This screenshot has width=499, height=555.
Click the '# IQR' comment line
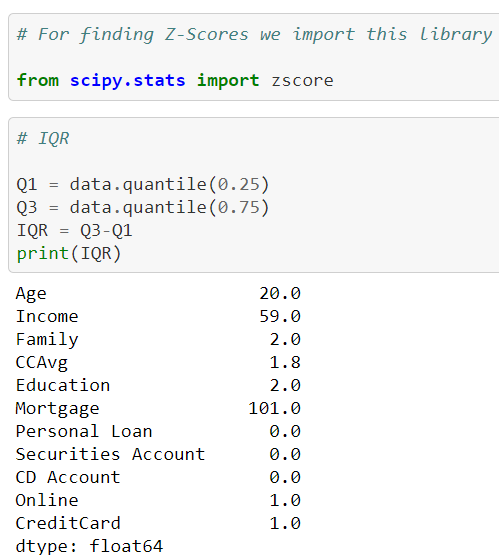click(43, 138)
